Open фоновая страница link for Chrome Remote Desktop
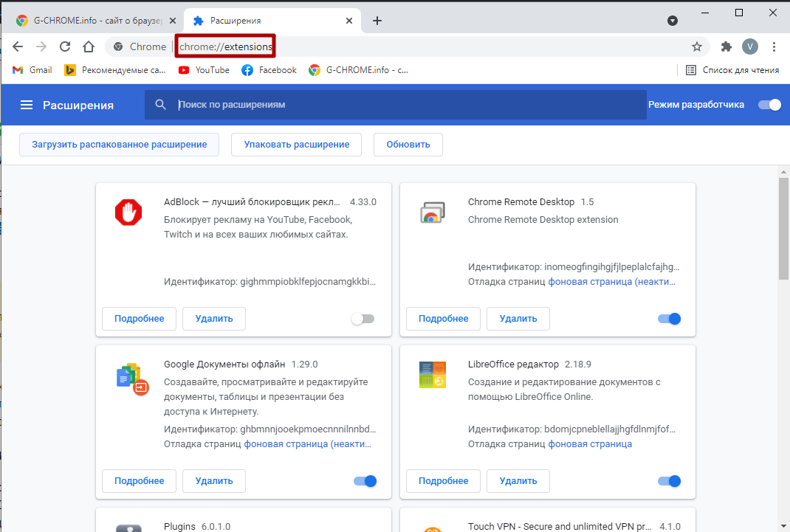This screenshot has height=532, width=790. [611, 282]
